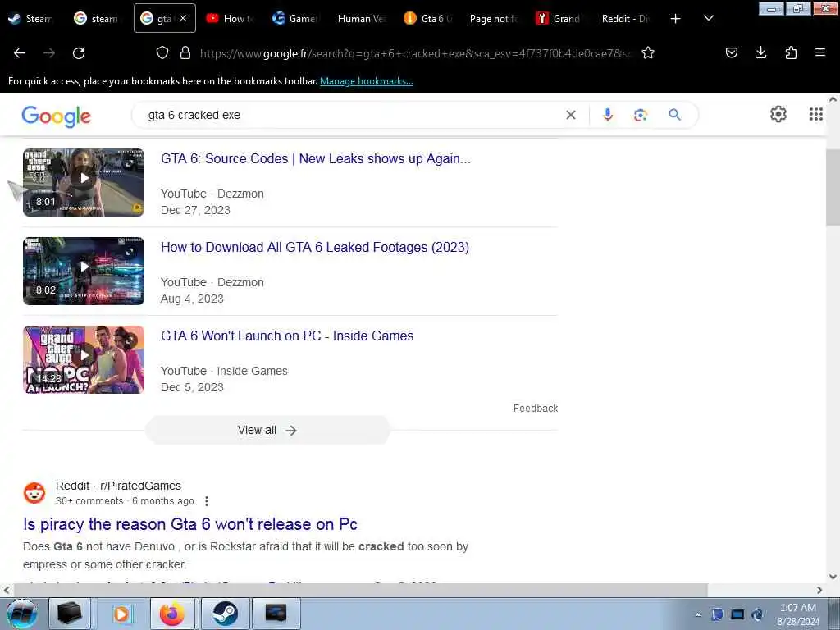Open the Windows Start menu

tap(22, 614)
